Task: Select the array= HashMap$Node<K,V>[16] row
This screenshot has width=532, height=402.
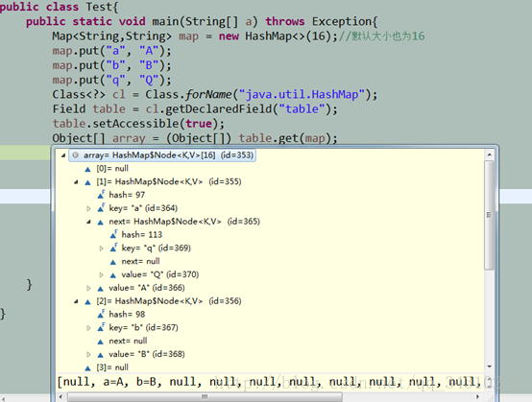Action: 162,155
